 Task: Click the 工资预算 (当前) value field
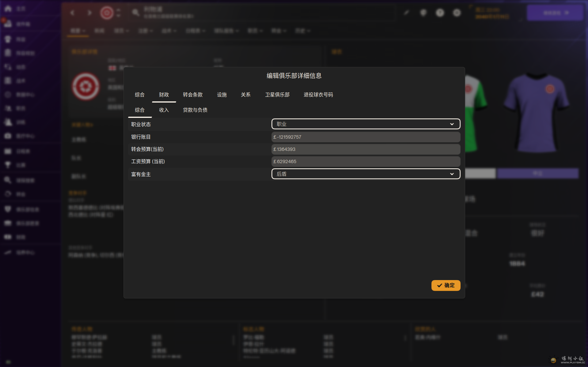[x=366, y=161]
